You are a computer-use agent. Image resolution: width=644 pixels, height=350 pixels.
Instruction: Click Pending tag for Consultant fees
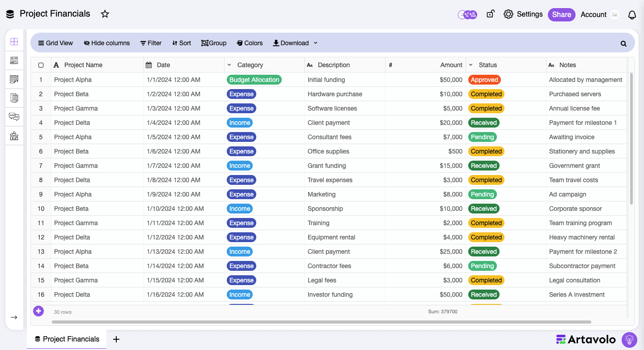[x=482, y=137]
